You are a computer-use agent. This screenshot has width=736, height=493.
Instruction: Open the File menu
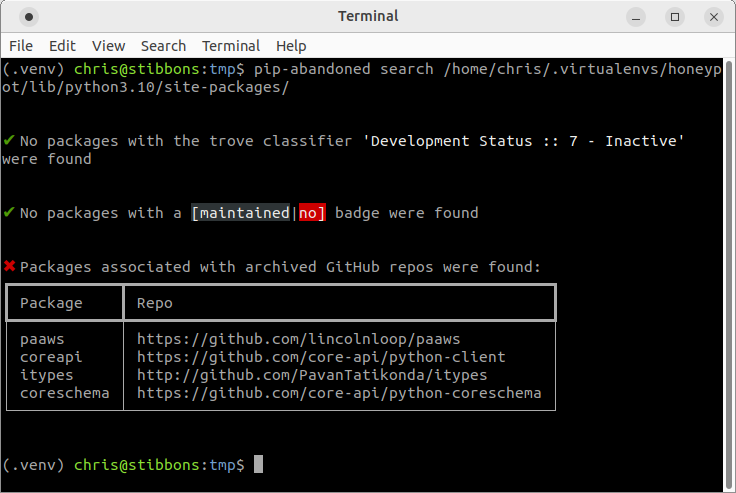pyautogui.click(x=21, y=46)
